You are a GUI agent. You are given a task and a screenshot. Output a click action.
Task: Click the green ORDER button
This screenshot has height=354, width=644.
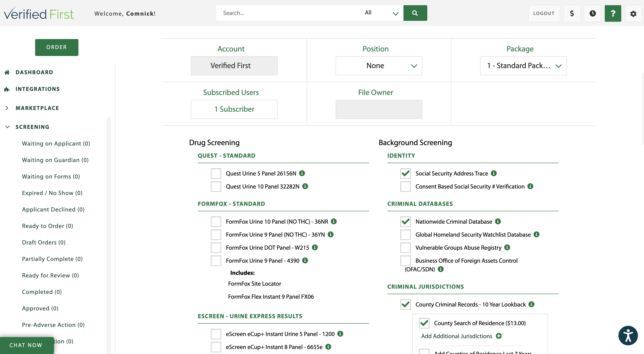[x=57, y=47]
